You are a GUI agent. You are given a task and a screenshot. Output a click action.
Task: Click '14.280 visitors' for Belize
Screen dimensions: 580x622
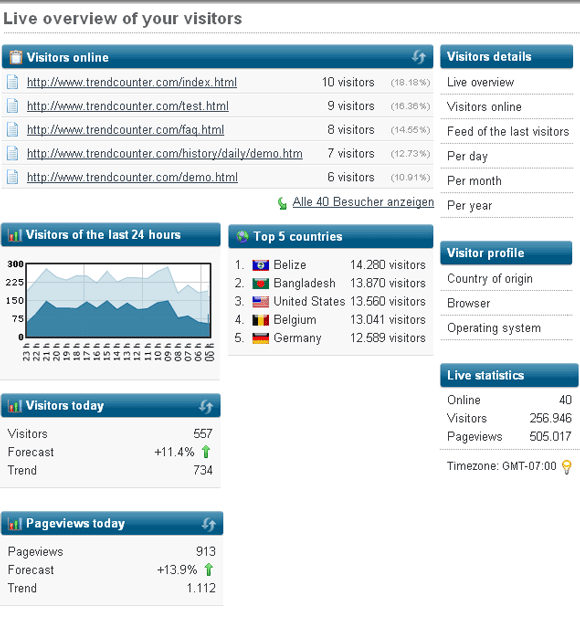tap(388, 265)
